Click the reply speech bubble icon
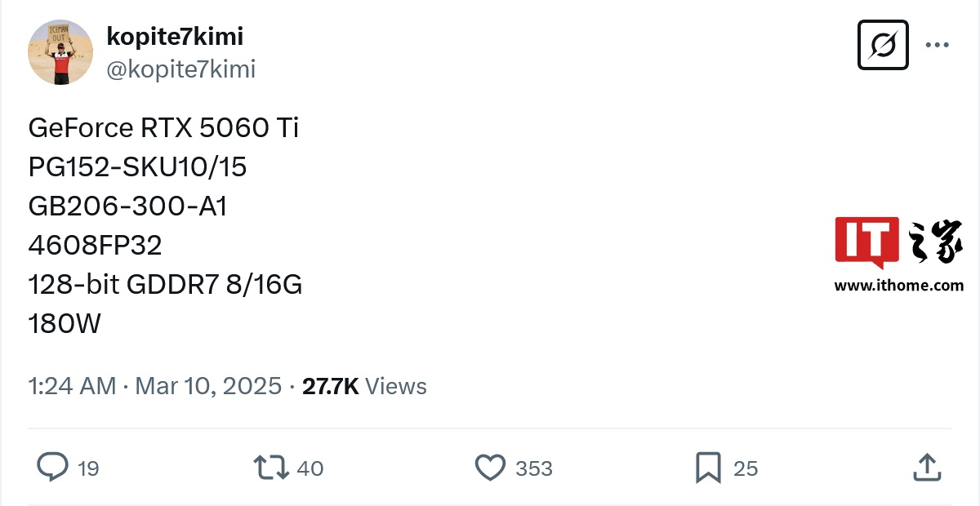 click(53, 468)
